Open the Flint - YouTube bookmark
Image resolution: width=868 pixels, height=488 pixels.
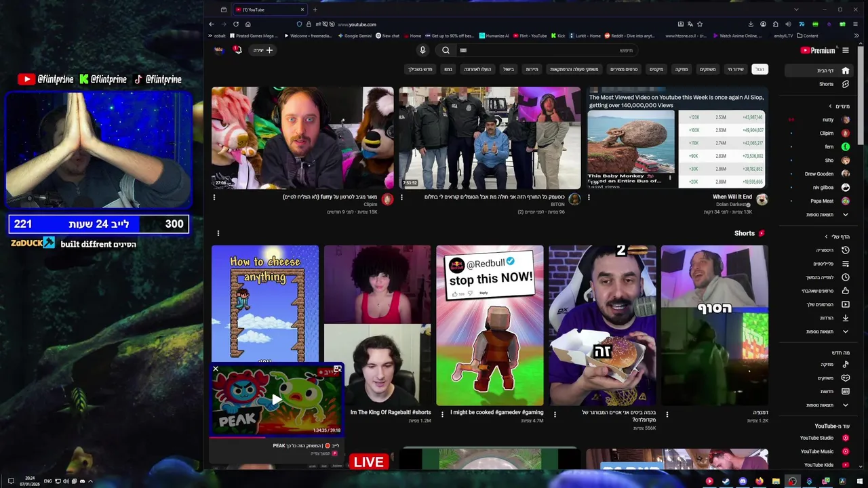530,36
